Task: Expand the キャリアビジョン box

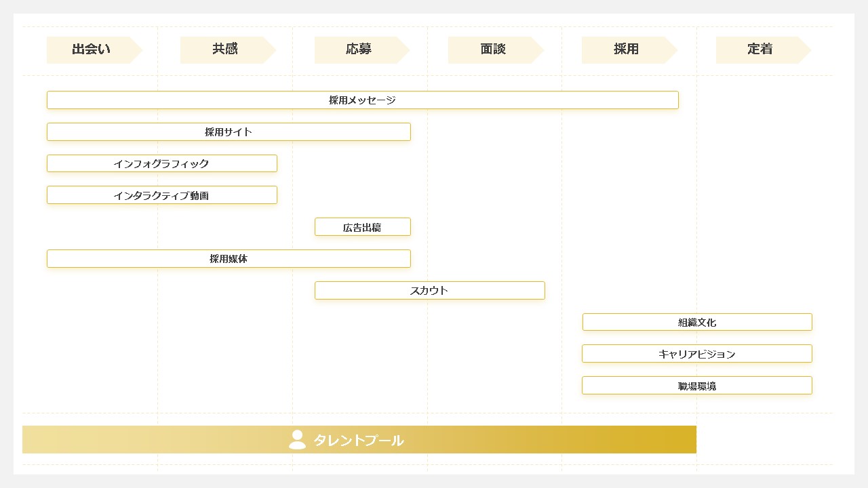Action: [x=696, y=353]
